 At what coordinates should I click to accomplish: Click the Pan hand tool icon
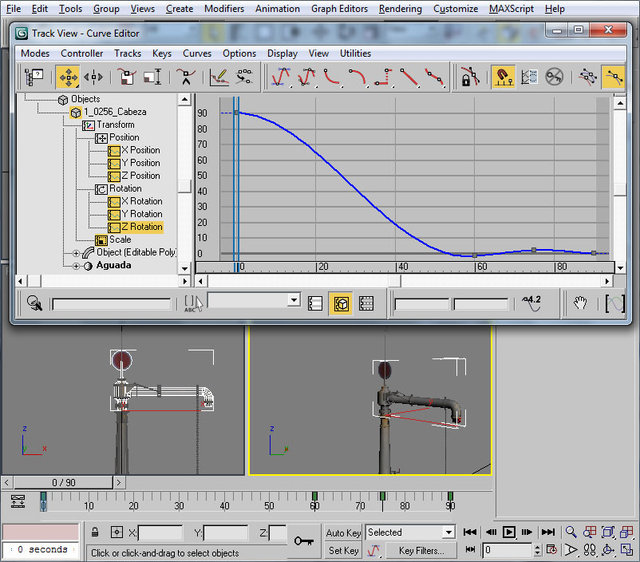(x=579, y=302)
